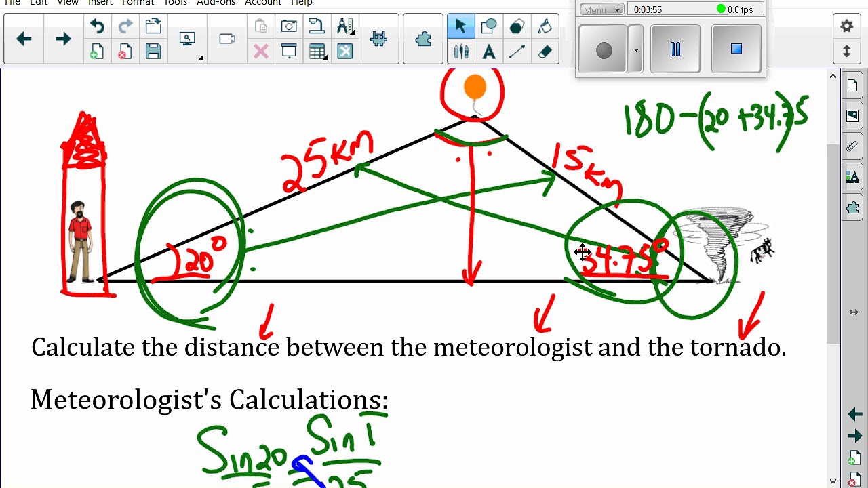
Task: Open the screen capture camera tool
Action: click(289, 26)
